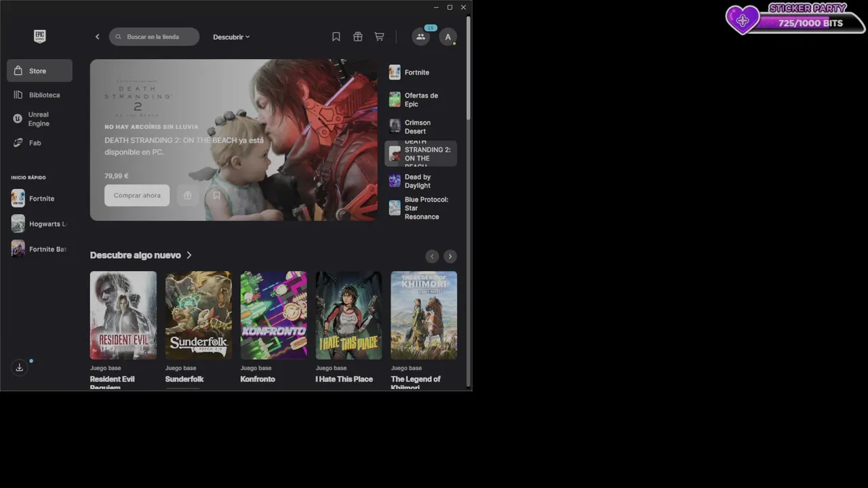Click the Epic Games logo
This screenshot has width=868, height=488.
(39, 37)
